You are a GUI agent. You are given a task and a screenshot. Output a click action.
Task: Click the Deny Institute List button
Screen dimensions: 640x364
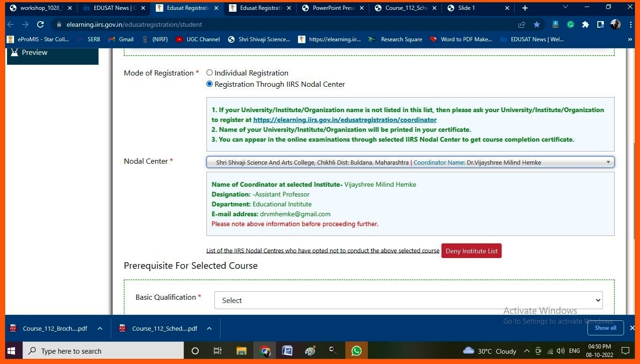[471, 251]
